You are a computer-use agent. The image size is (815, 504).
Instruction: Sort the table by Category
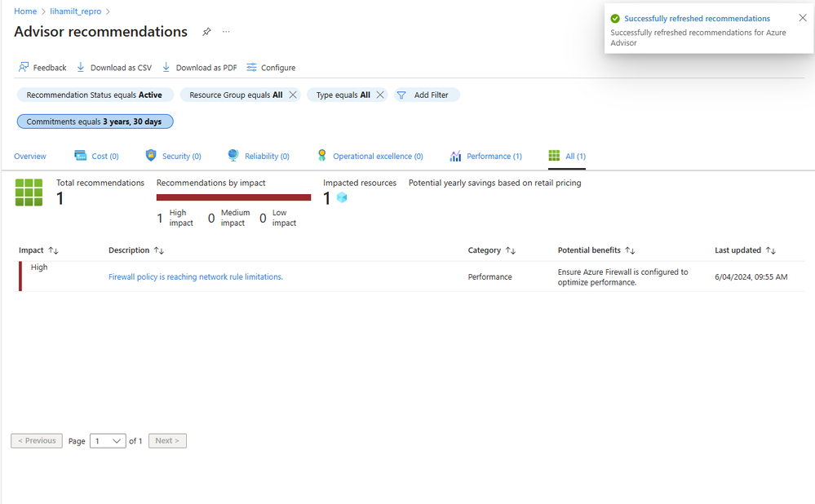(511, 250)
